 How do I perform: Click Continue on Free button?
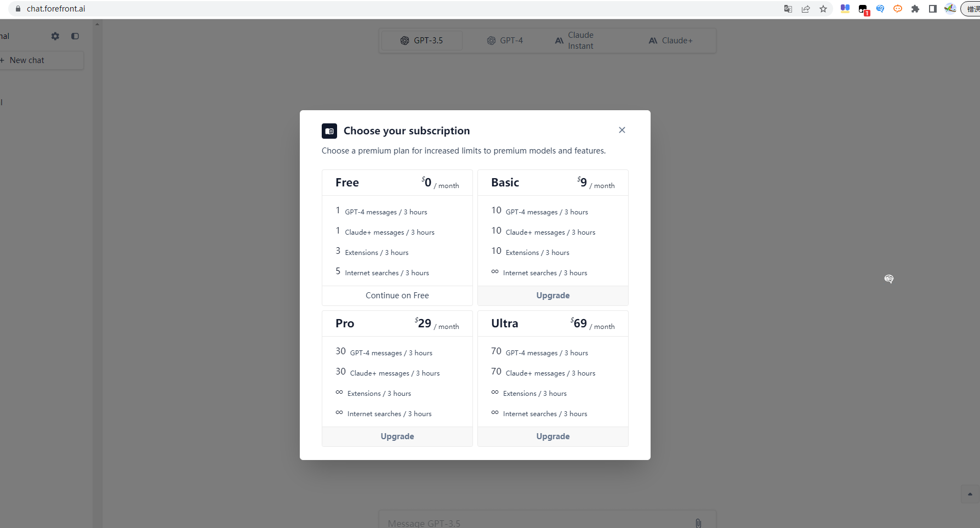click(x=397, y=296)
